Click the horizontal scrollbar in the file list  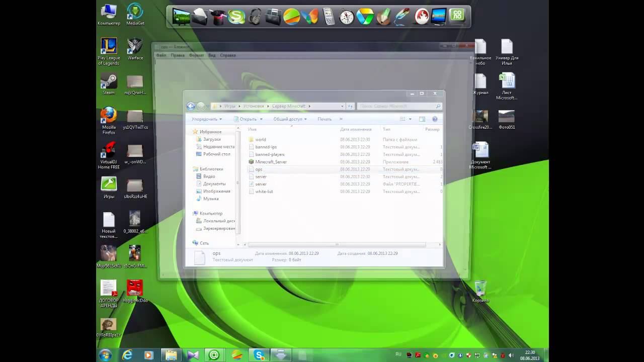click(337, 245)
